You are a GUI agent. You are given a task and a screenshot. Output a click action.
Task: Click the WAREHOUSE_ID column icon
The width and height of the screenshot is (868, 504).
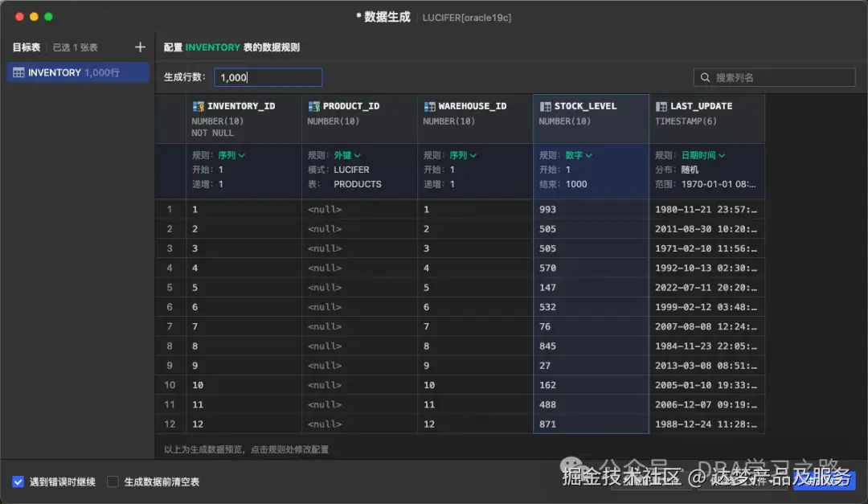pyautogui.click(x=429, y=106)
